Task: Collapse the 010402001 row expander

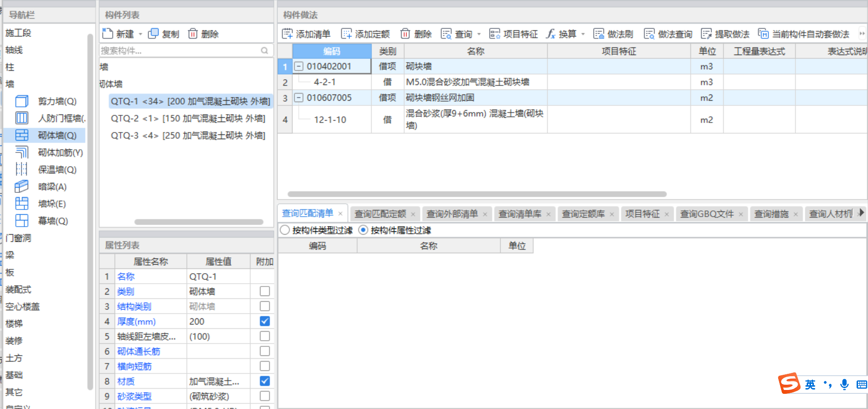Action: point(299,67)
